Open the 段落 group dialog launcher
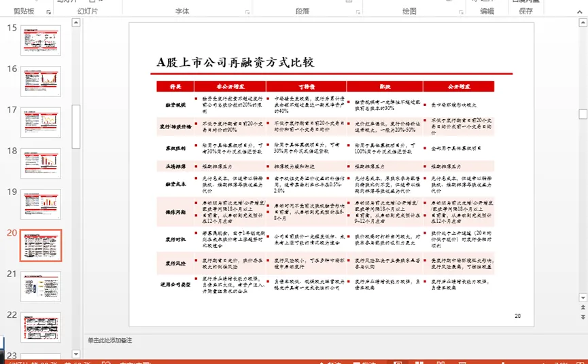This screenshot has height=364, width=588. click(358, 12)
